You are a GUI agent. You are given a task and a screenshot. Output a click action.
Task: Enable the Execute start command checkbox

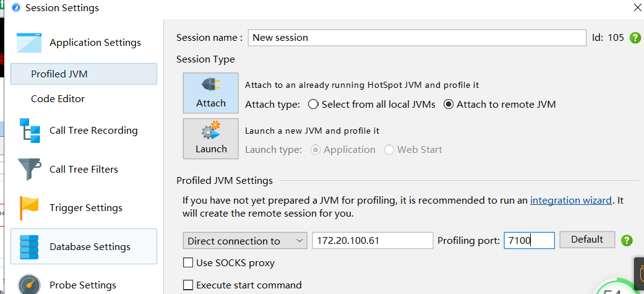tap(187, 285)
